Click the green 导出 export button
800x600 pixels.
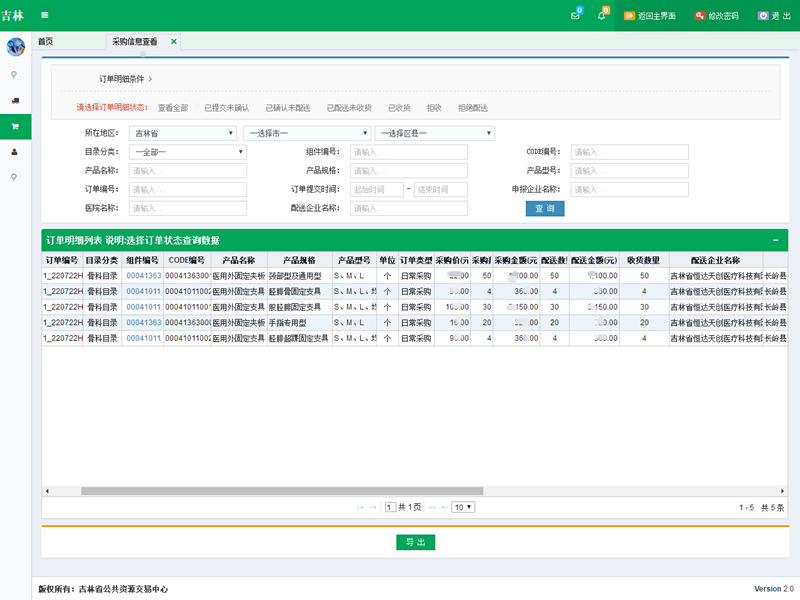click(x=415, y=542)
